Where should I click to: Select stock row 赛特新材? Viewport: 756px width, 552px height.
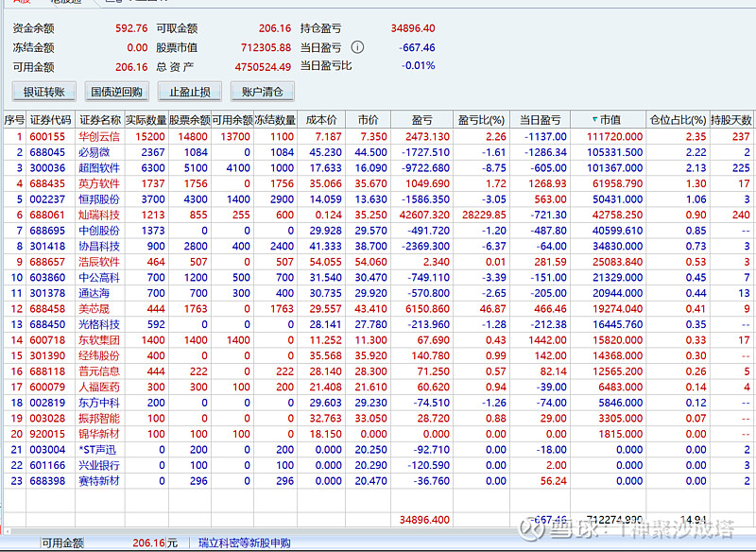tap(378, 481)
